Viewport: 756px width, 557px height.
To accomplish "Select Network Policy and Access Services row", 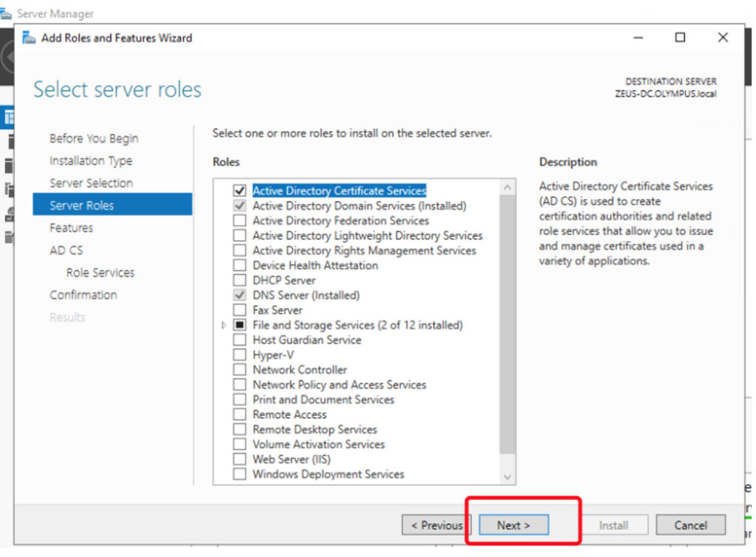I will (339, 385).
